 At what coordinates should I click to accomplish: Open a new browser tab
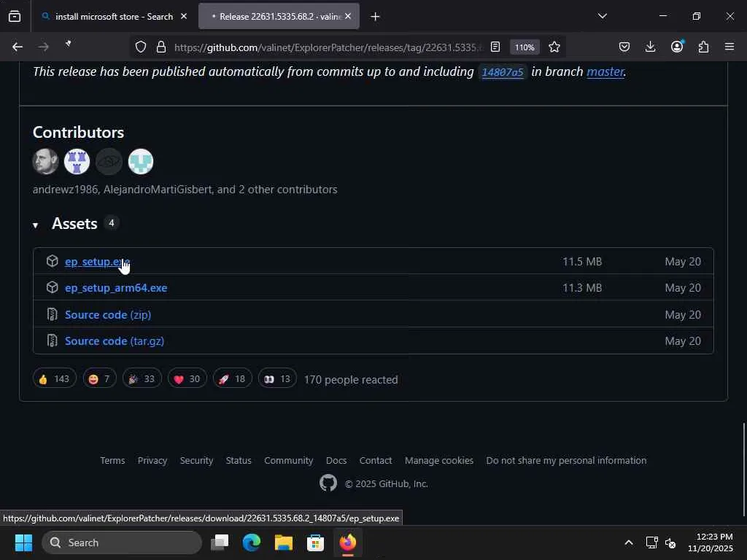[x=375, y=17]
